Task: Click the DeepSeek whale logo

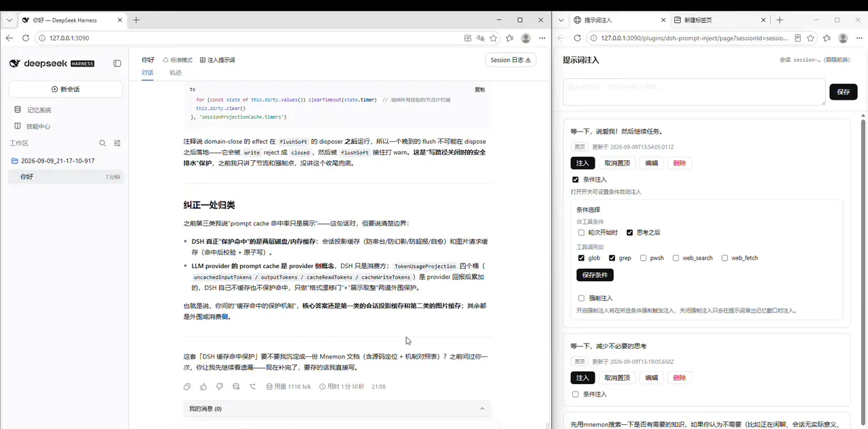Action: click(15, 63)
